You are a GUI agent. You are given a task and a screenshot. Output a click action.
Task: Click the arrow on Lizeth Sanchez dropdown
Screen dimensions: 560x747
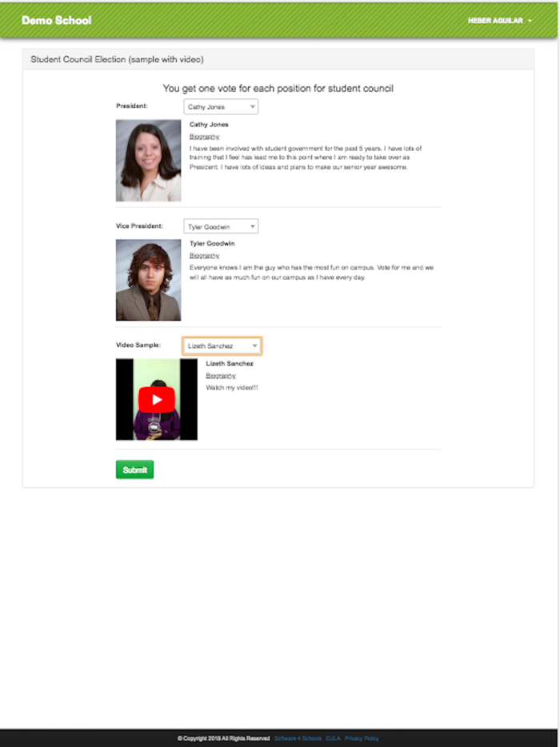254,346
